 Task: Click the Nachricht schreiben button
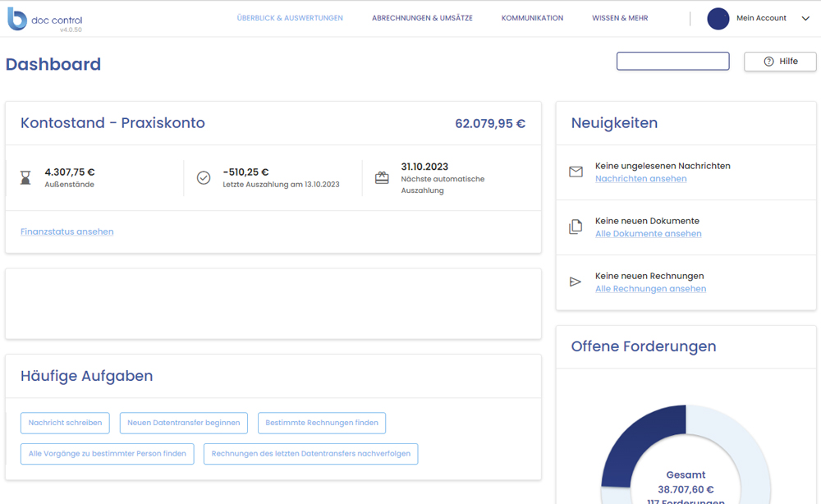tap(65, 423)
